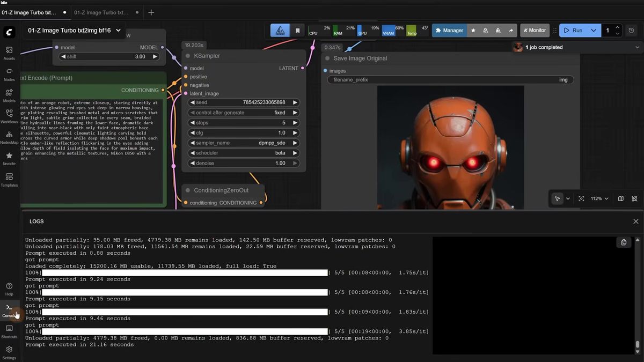Open the 112% zoom dropdown
644x362 pixels.
(599, 198)
